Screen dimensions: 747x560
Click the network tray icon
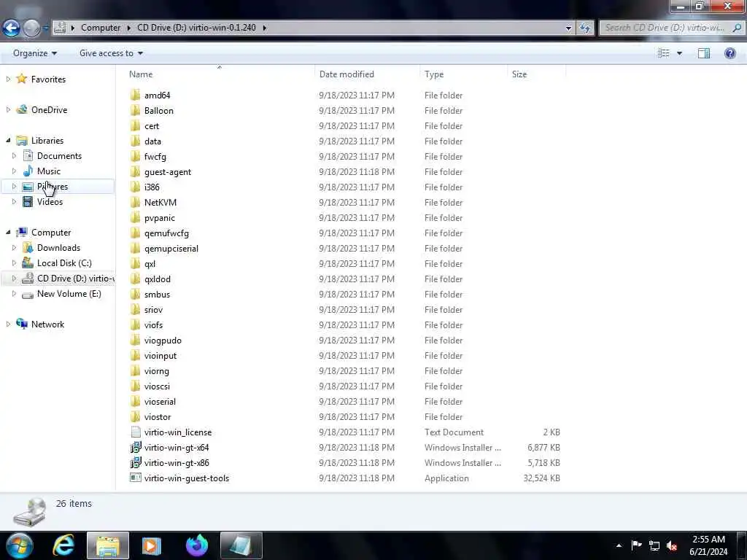(654, 545)
